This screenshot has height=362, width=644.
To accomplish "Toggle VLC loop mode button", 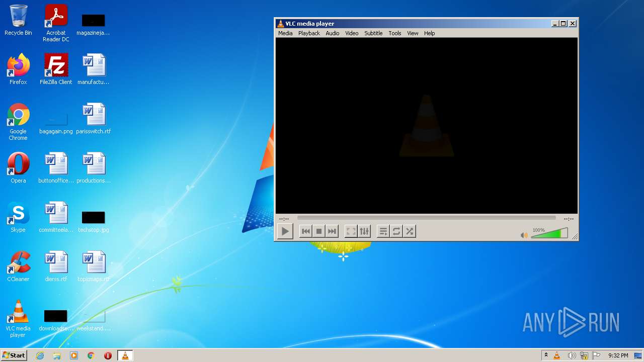I will [x=396, y=231].
